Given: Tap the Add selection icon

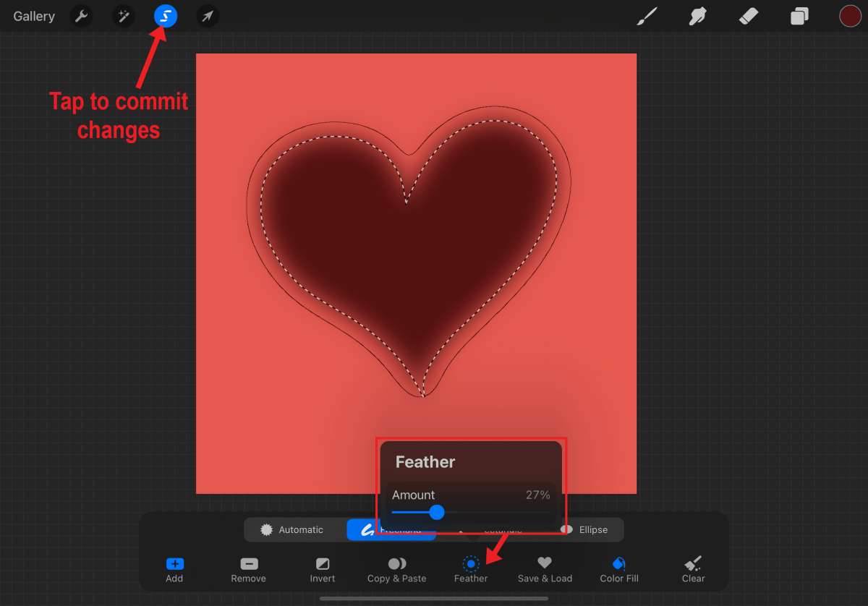Looking at the screenshot, I should pos(174,568).
